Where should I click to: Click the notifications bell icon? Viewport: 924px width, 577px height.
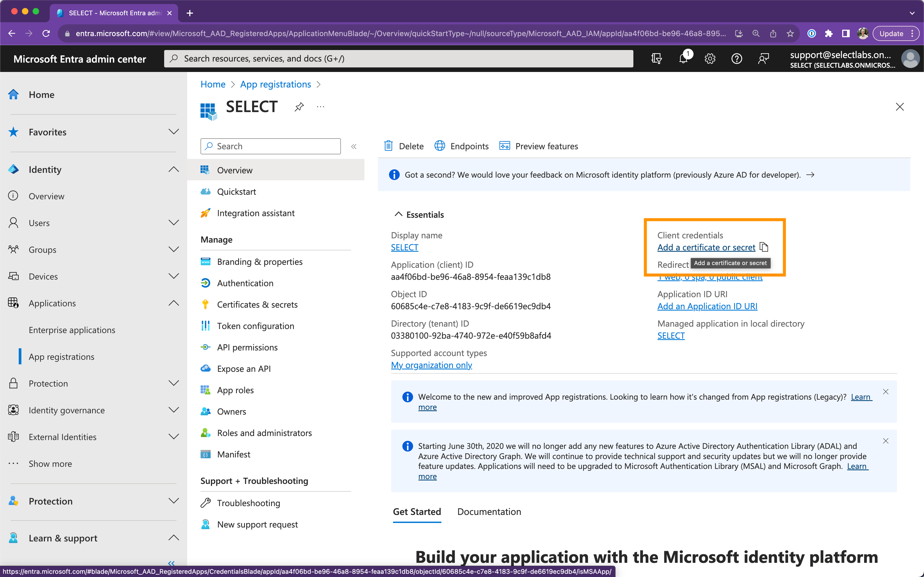point(683,58)
